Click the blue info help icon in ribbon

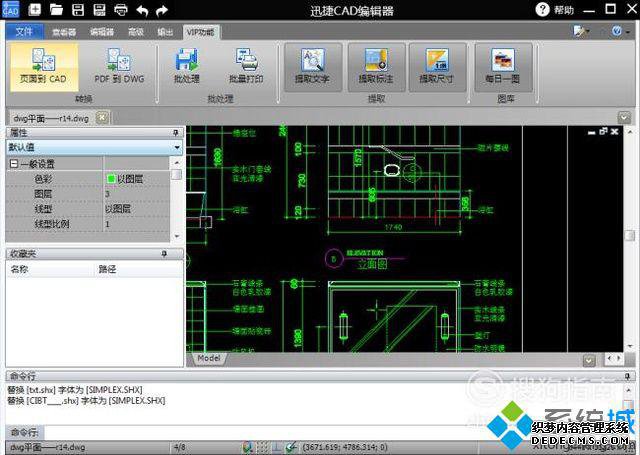click(617, 31)
